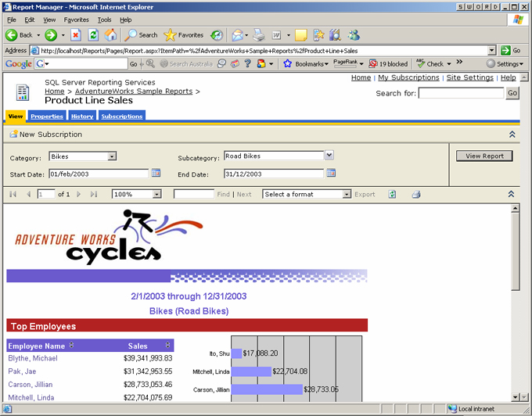This screenshot has width=532, height=416.
Task: Sort by Employee Name column
Action: (72, 345)
